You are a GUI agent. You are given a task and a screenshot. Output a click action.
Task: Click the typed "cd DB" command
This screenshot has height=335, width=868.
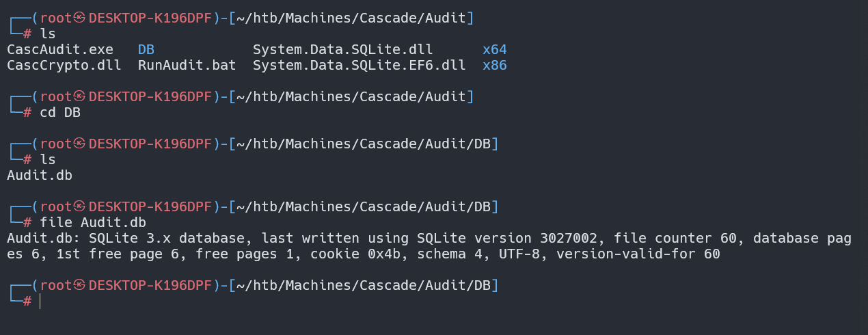point(60,112)
